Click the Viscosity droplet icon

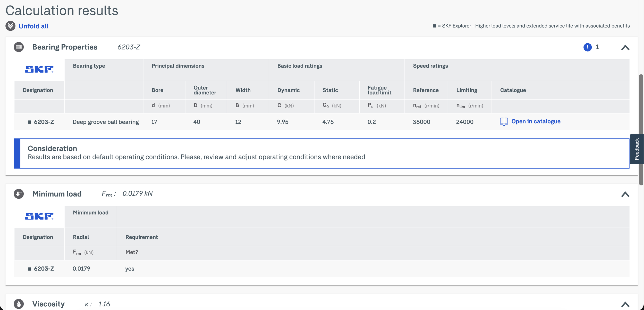tap(19, 304)
